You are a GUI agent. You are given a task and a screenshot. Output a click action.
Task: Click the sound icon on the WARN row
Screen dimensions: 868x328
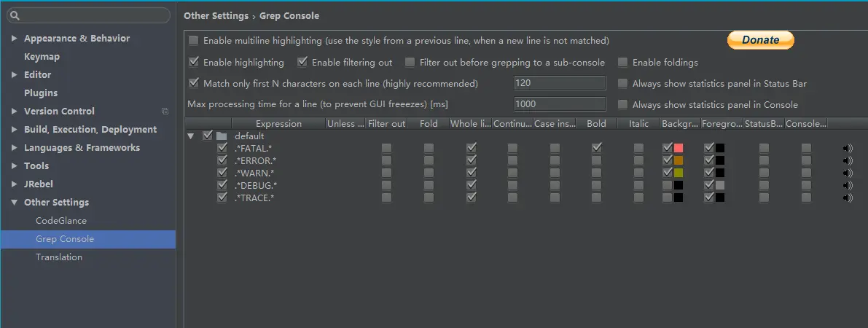click(848, 173)
